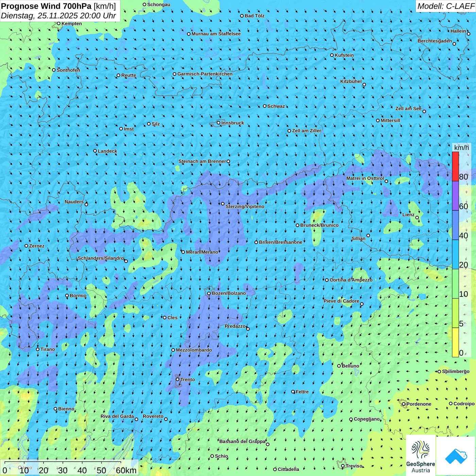Click the 'Sterzing/Vipiteno' label
The image size is (476, 476).
[245, 206]
